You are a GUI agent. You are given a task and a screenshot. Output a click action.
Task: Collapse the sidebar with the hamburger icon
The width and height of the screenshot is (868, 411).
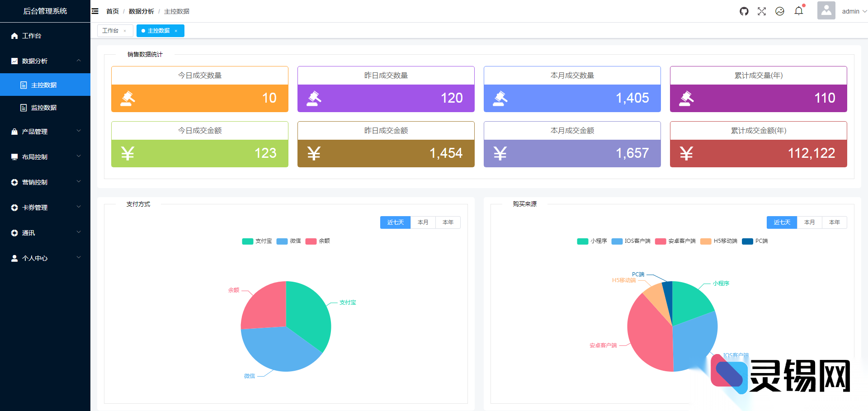click(x=94, y=11)
